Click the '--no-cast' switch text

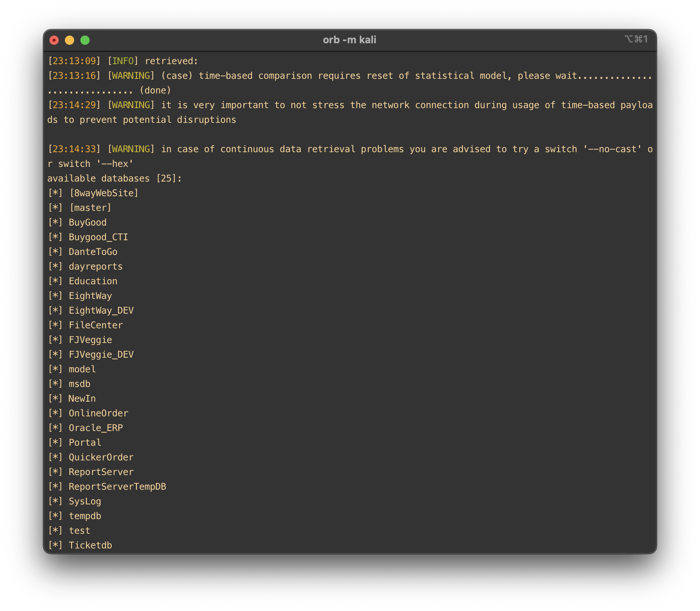click(612, 149)
